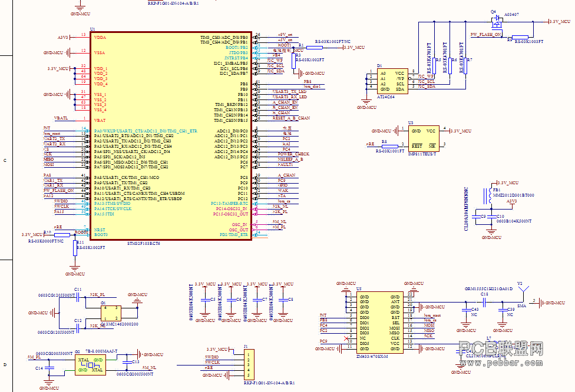Select the 32K crystal G1 component

click(x=111, y=313)
